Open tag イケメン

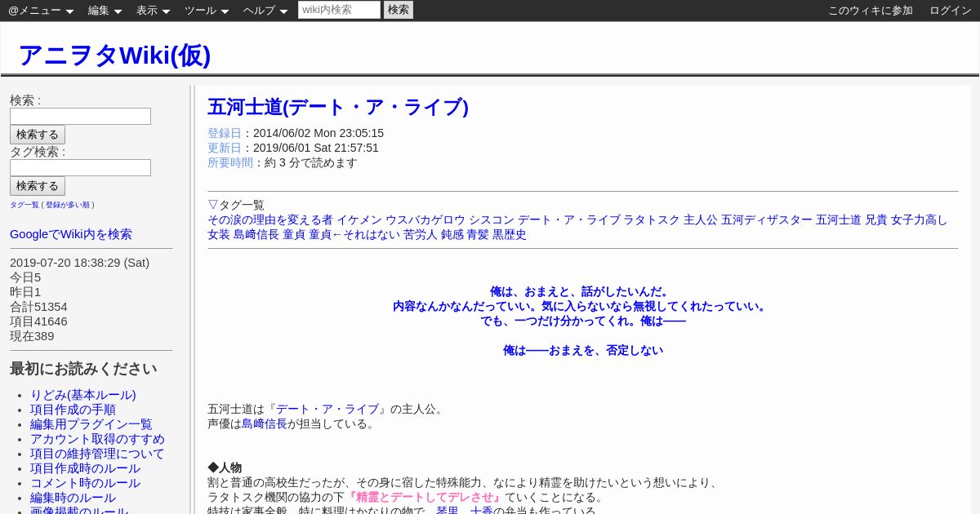point(359,219)
